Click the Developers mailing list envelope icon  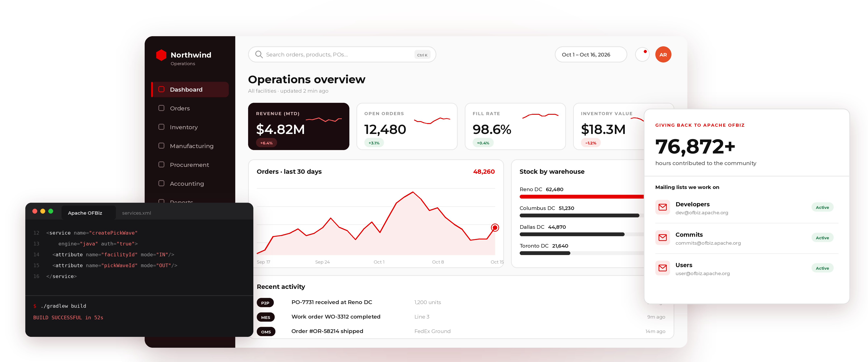(x=662, y=207)
